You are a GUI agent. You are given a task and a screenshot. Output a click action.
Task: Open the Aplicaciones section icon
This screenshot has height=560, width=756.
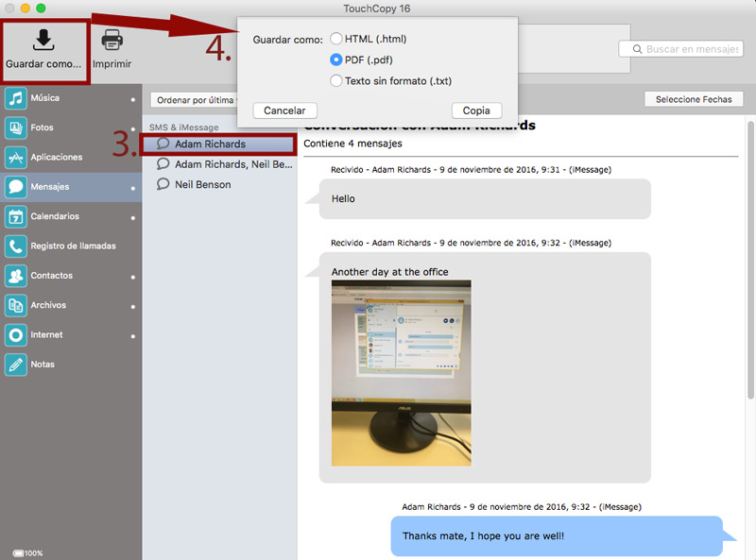15,157
